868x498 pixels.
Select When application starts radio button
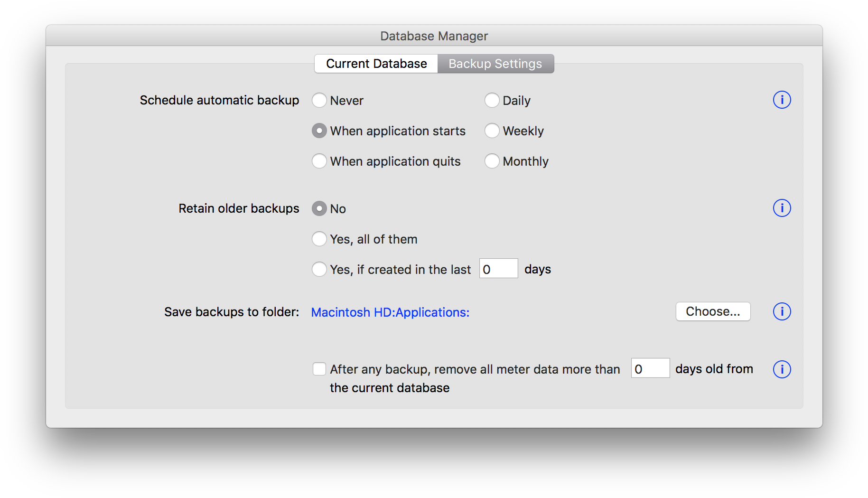(319, 131)
